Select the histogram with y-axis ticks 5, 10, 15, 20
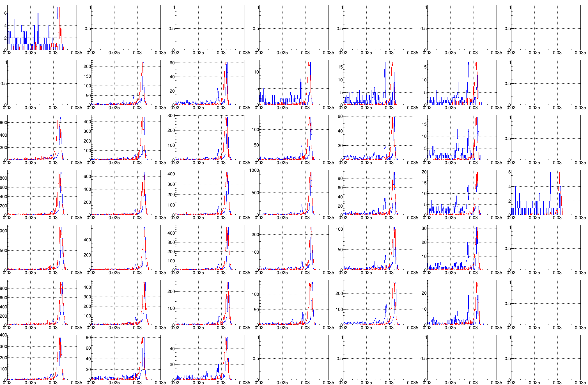Viewport: 588px width, 385px height. point(462,192)
